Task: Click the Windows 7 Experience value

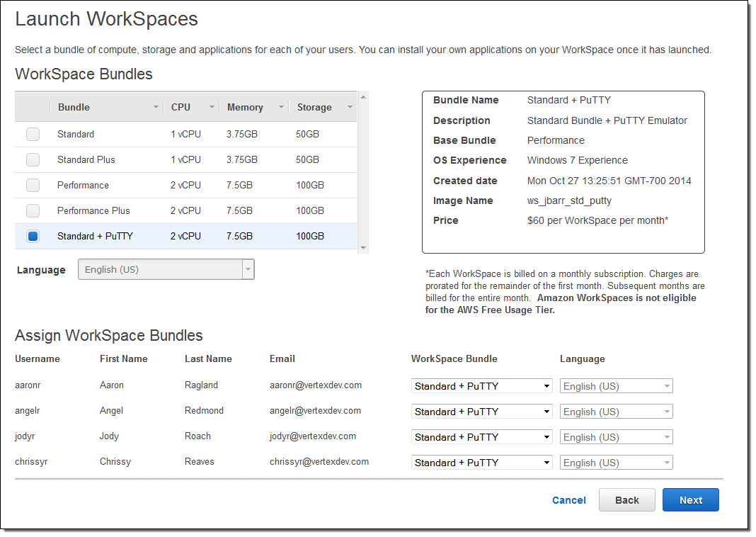Action: tap(577, 160)
